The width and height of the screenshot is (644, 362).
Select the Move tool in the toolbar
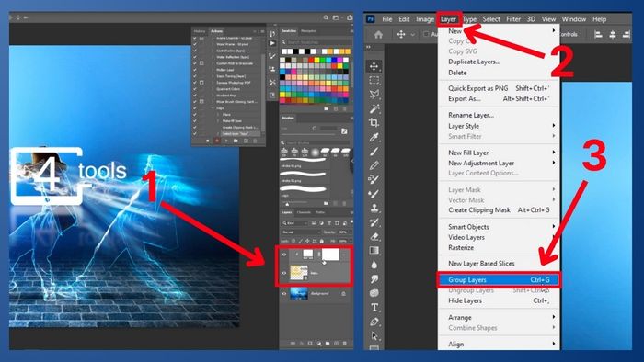click(x=374, y=66)
